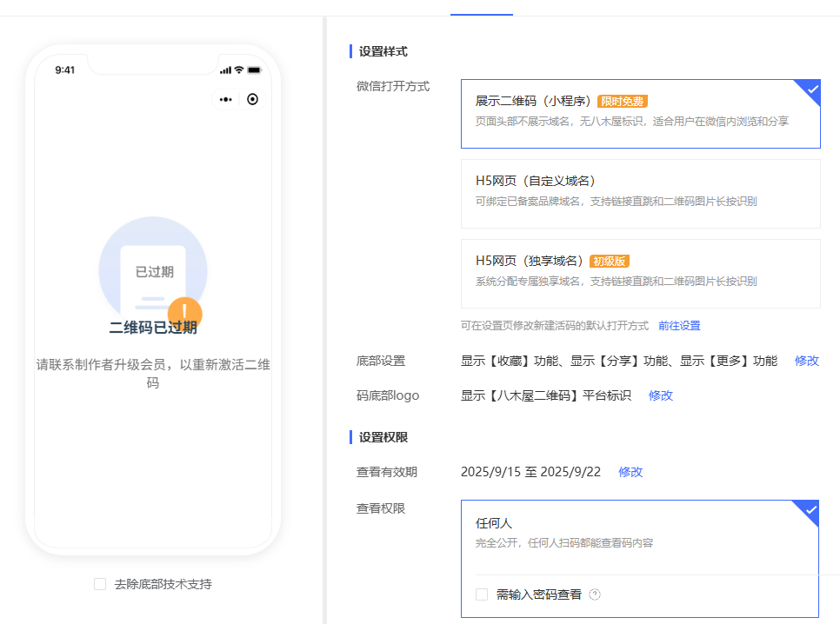Click 可在设置页修改新建活码的默认打开方式 hint

coord(555,326)
